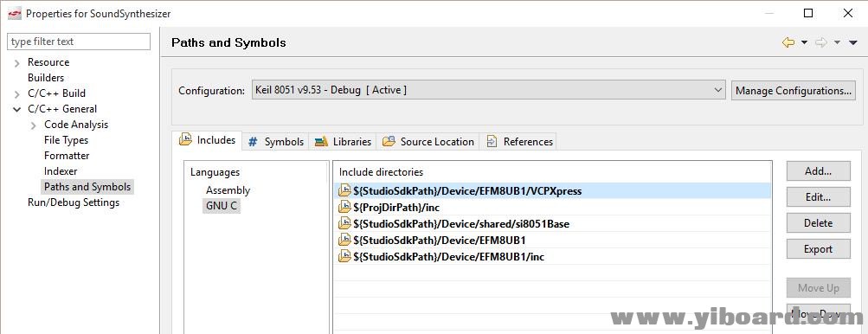Click the type filter text field
Viewport: 868px width, 334px height.
(78, 42)
